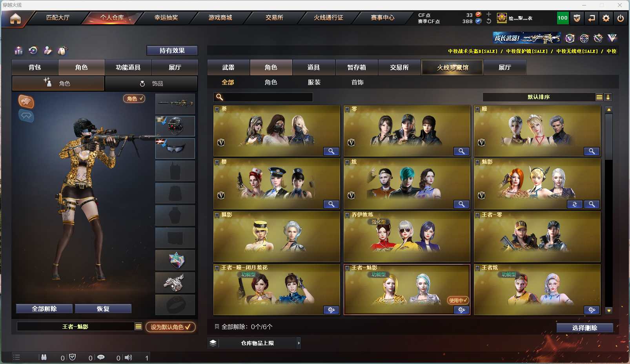Viewport: 630px width, 364px height.
Task: Click the magnifier icon on 葵 card
Action: click(x=331, y=151)
